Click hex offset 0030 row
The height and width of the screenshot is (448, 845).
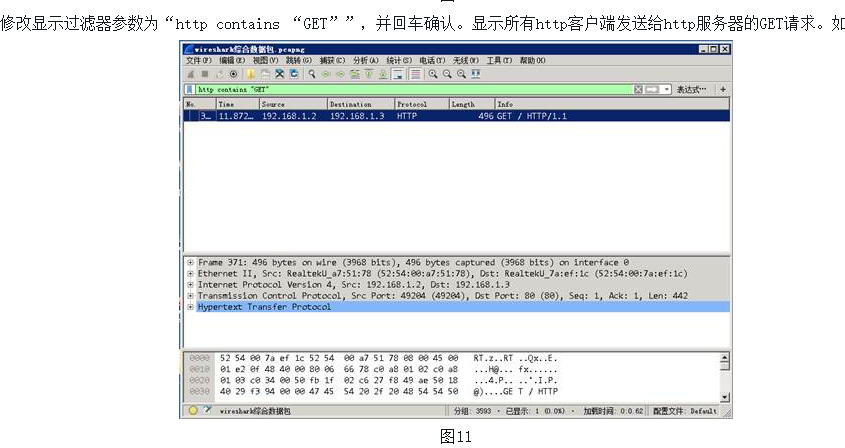(x=199, y=391)
